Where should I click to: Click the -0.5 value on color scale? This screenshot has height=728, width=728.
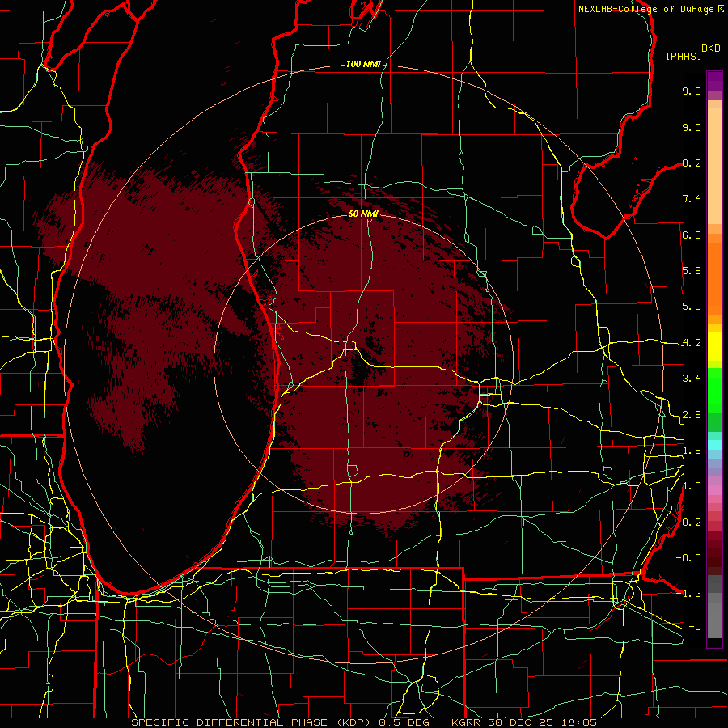click(x=688, y=557)
